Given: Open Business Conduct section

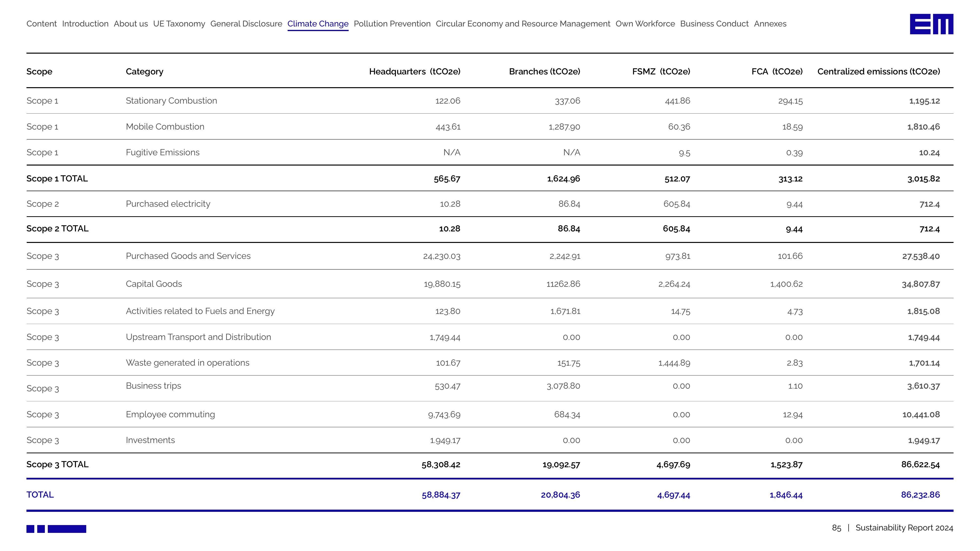Looking at the screenshot, I should click(x=714, y=24).
